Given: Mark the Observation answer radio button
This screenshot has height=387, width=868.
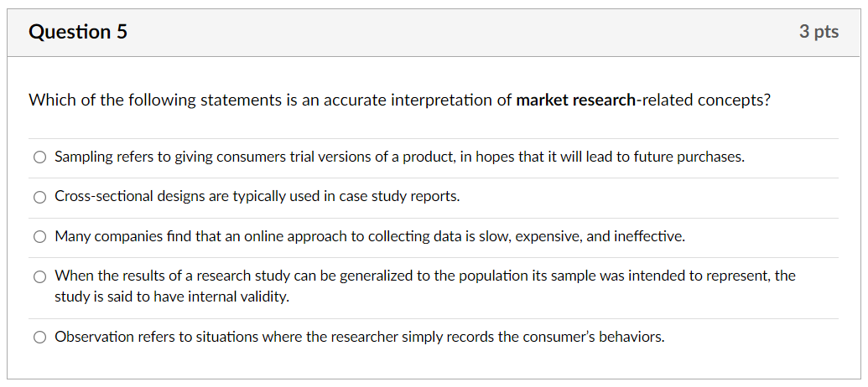Looking at the screenshot, I should [39, 338].
